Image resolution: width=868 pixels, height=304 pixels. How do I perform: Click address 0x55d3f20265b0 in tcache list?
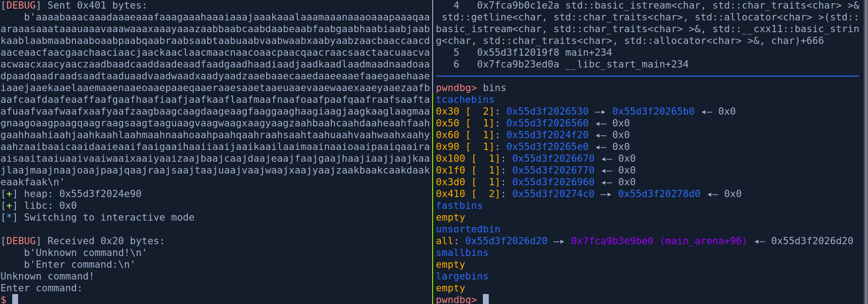coord(653,111)
